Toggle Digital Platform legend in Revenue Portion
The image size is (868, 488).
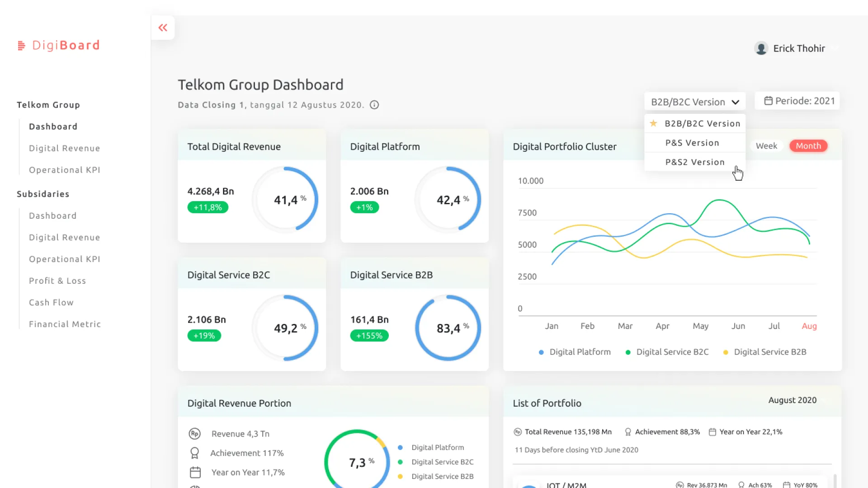pos(431,447)
